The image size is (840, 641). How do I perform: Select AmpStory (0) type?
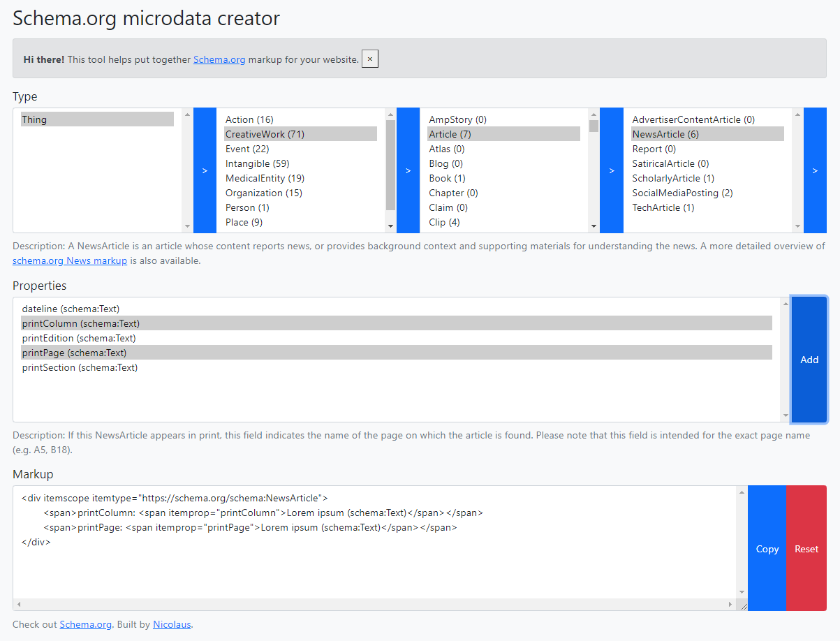pos(503,119)
